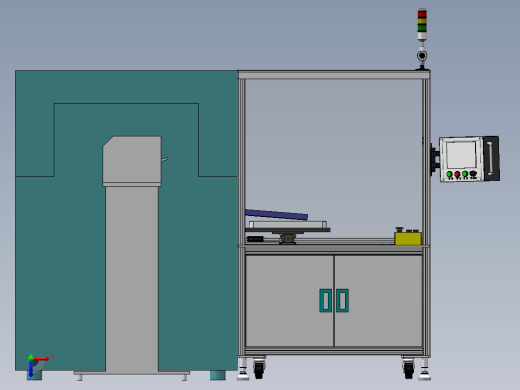Select the left cabinet door handle
This screenshot has width=520, height=390.
[x=325, y=301]
